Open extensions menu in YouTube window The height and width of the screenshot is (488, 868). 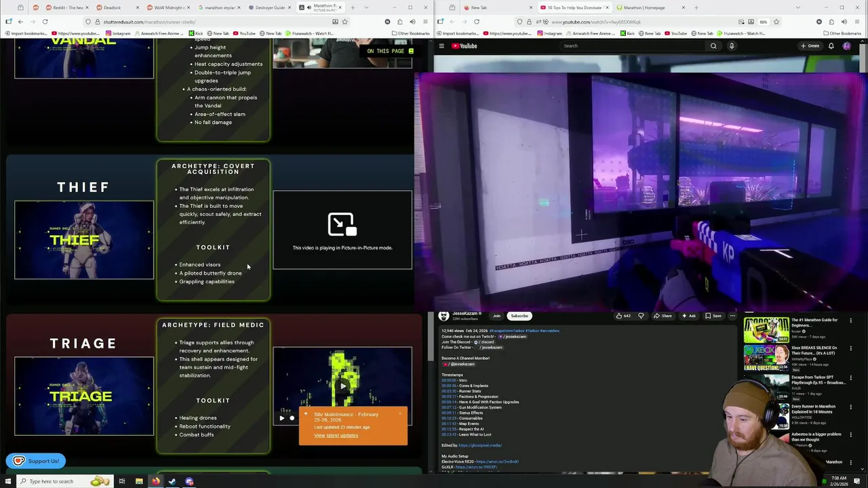(x=831, y=22)
